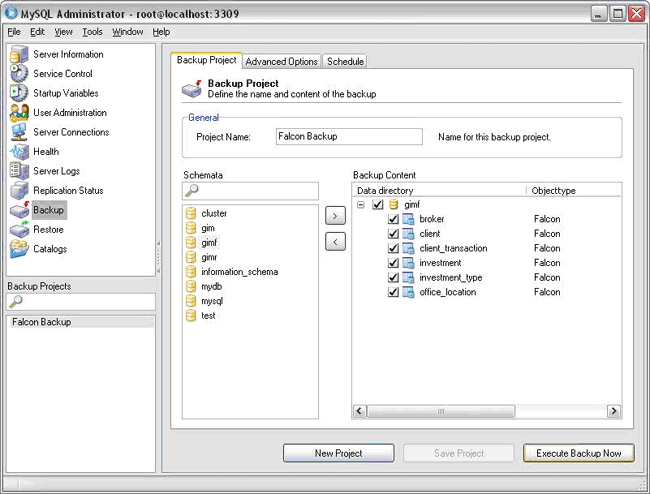This screenshot has width=650, height=494.
Task: Click the Backup Projects search field
Action: 81,302
